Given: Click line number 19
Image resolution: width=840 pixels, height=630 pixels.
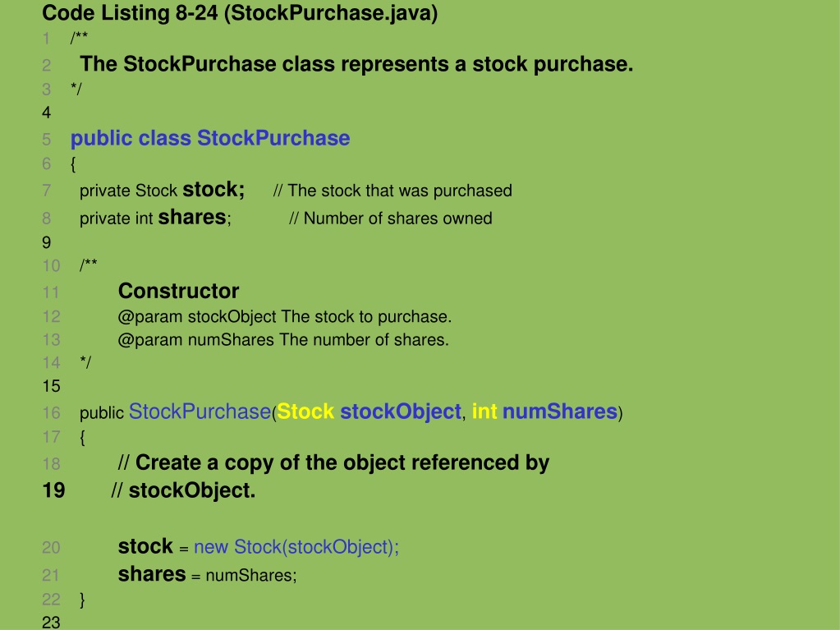Looking at the screenshot, I should point(53,490).
